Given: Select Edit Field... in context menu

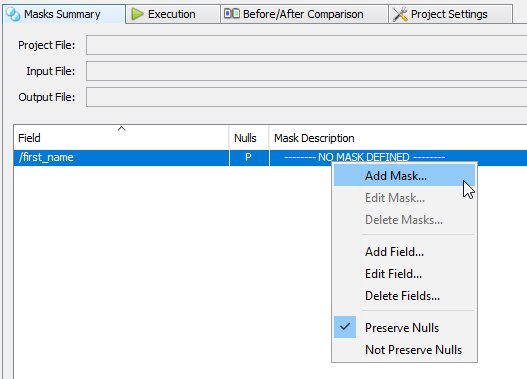Looking at the screenshot, I should click(404, 274).
